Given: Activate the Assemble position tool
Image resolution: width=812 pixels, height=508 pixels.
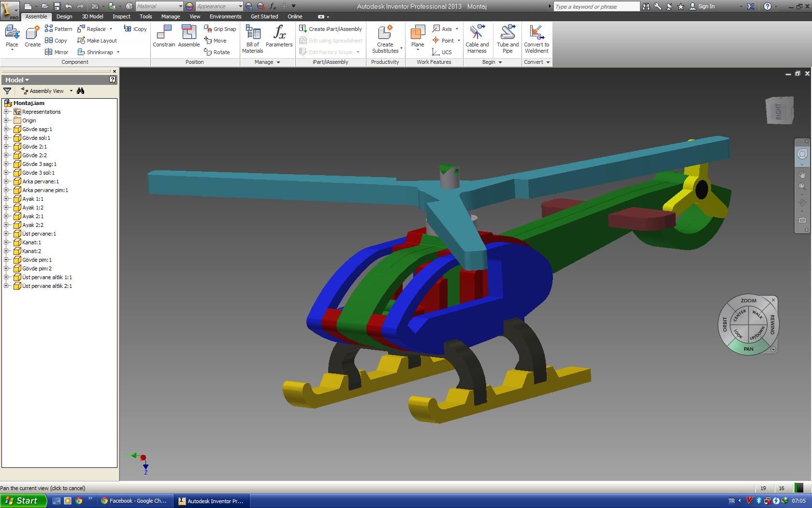Looking at the screenshot, I should [188, 36].
